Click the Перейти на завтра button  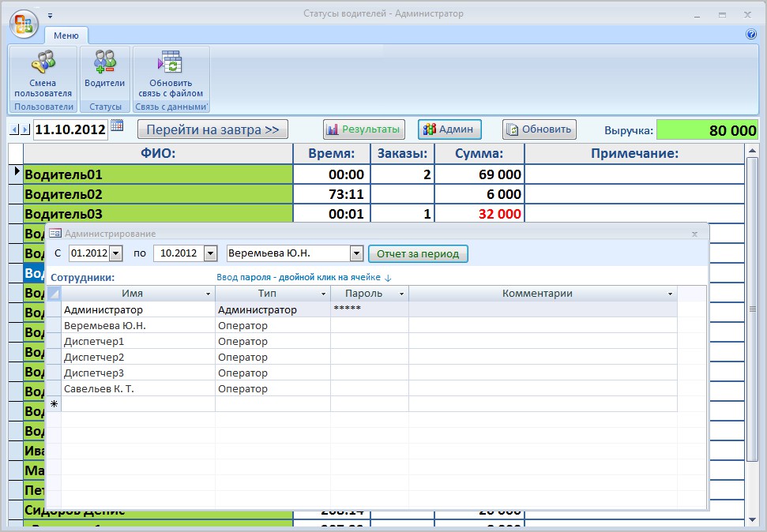212,129
